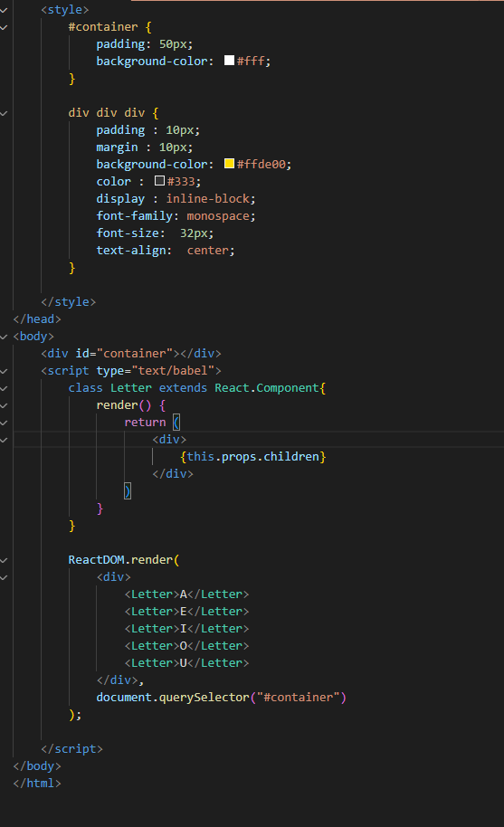Open the yellow #ffde00 color swatch
The image size is (504, 827).
[x=229, y=164]
